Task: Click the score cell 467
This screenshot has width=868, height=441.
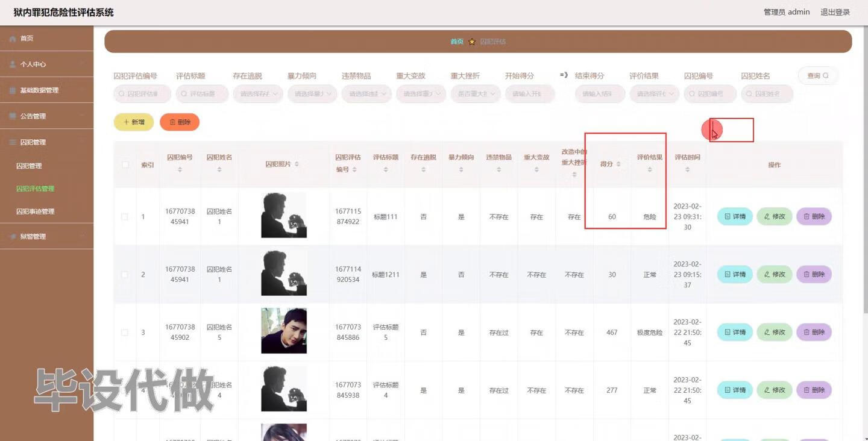Action: 612,333
